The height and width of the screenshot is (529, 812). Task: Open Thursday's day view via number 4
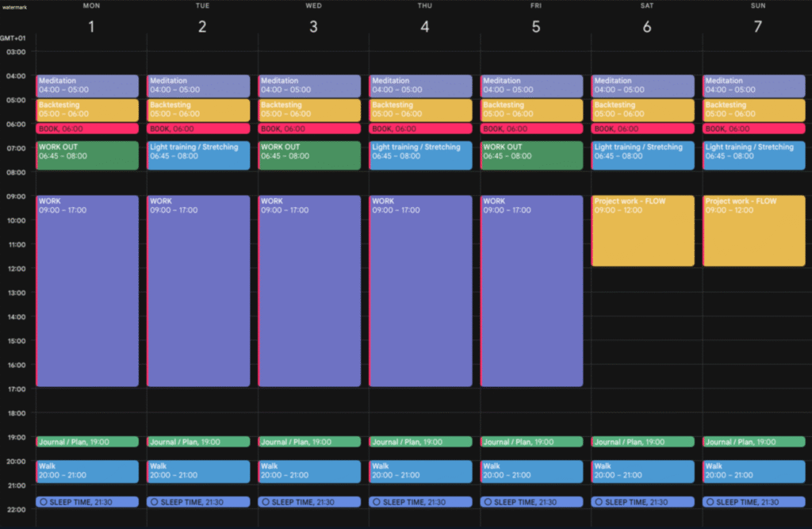[424, 26]
